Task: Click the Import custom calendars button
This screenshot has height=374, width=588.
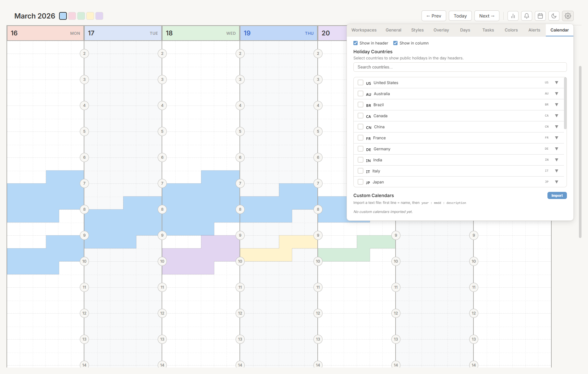Action: pos(557,195)
